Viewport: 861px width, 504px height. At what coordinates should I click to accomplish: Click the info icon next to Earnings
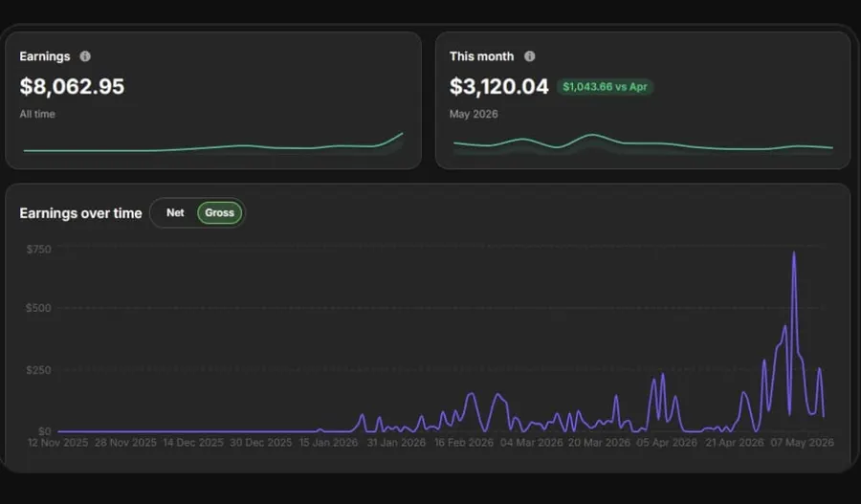pos(85,56)
